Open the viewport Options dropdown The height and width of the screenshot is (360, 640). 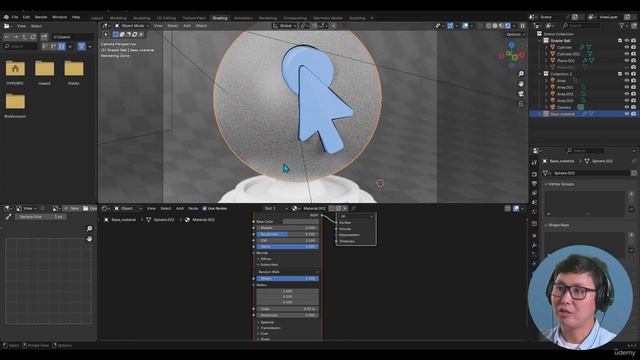(x=515, y=35)
